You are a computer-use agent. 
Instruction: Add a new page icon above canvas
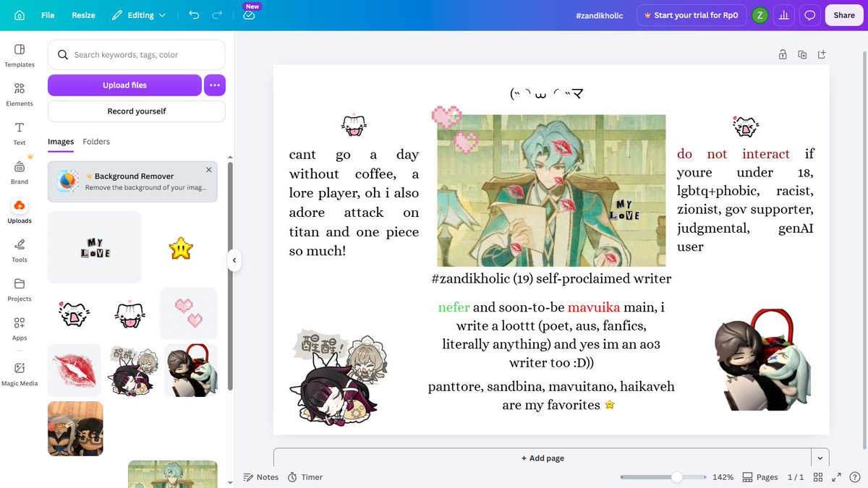pyautogui.click(x=822, y=54)
